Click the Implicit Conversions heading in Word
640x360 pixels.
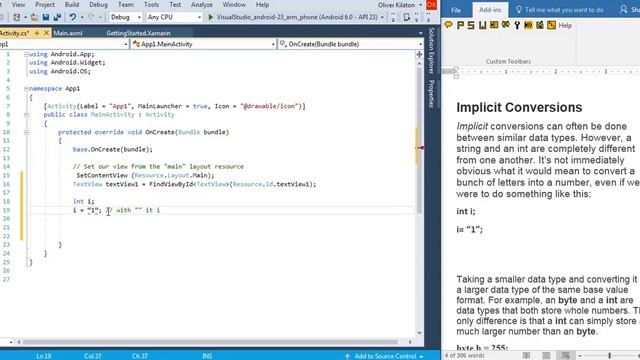pyautogui.click(x=519, y=107)
